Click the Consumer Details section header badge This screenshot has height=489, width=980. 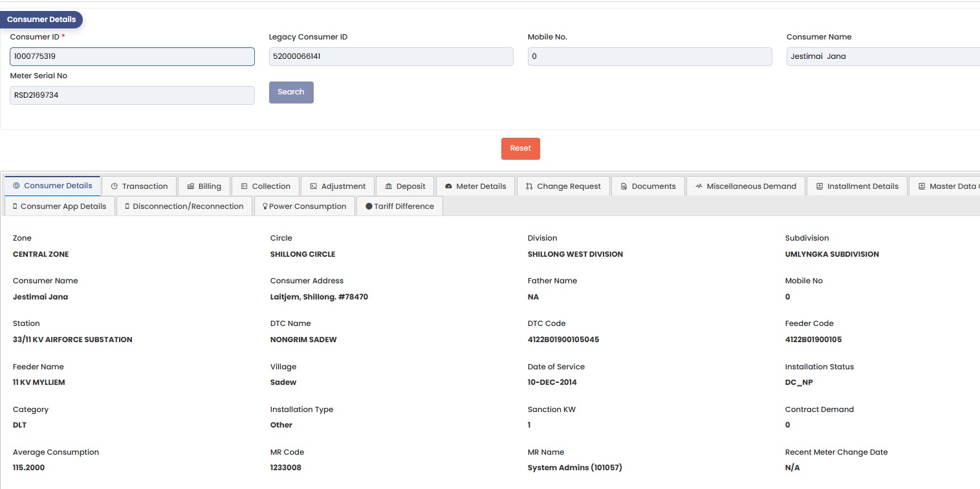click(x=41, y=19)
